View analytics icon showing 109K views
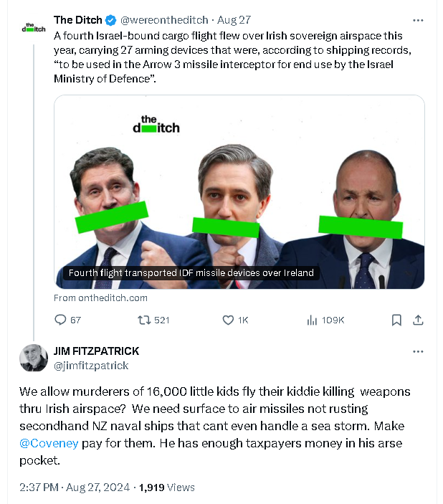 click(x=312, y=320)
